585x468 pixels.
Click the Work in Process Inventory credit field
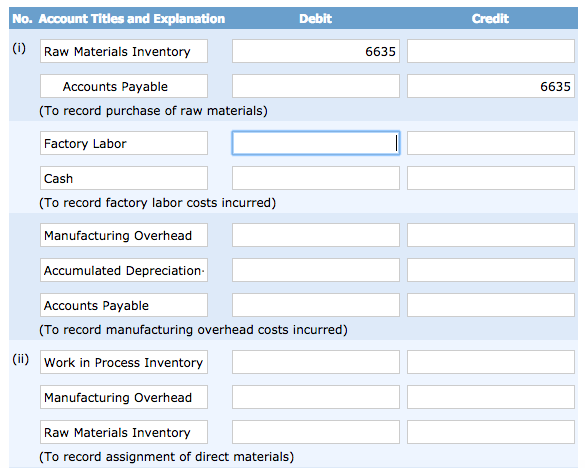coord(491,362)
